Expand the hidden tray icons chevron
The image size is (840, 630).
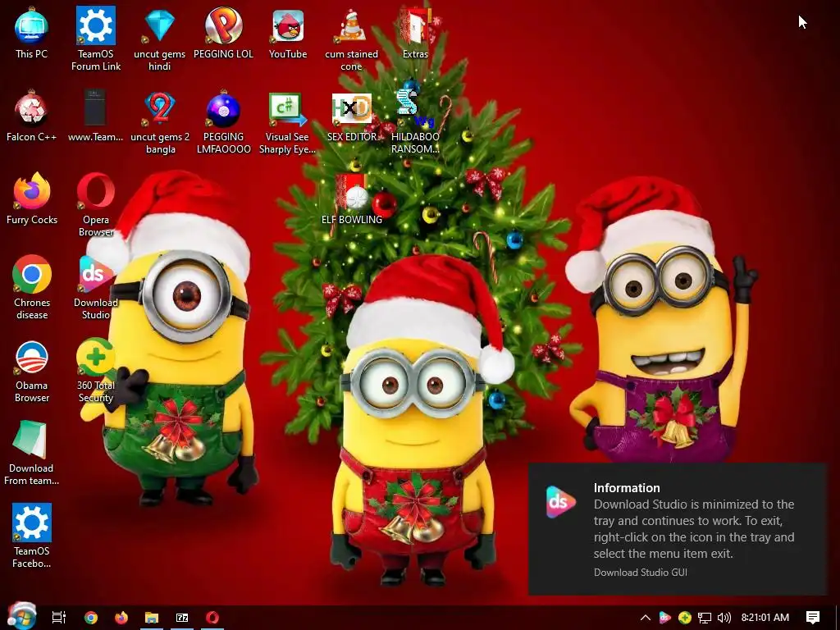pyautogui.click(x=646, y=618)
